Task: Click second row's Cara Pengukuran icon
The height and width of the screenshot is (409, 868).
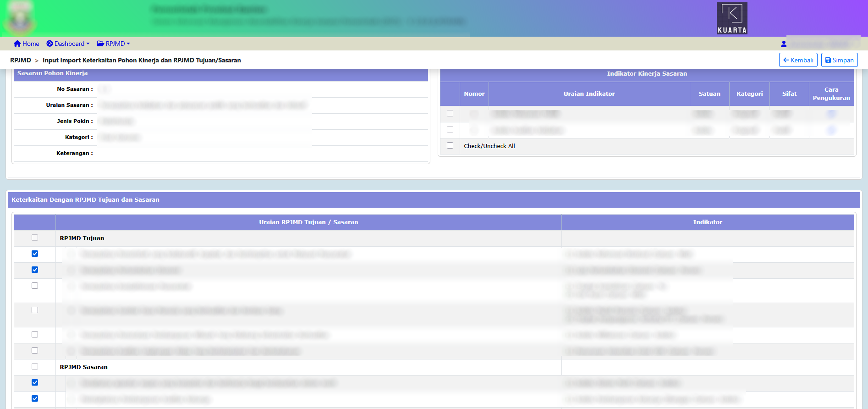Action: tap(831, 130)
